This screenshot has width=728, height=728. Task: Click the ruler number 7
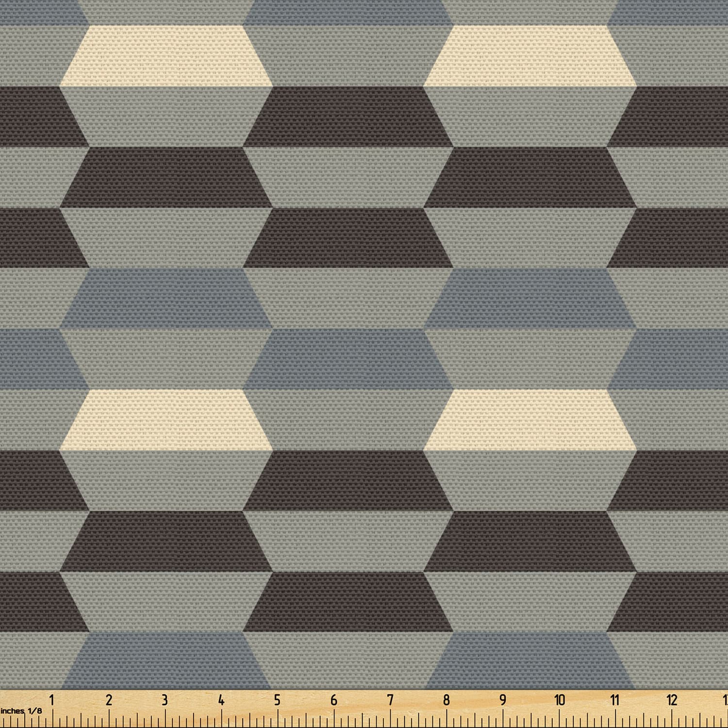[x=390, y=699]
